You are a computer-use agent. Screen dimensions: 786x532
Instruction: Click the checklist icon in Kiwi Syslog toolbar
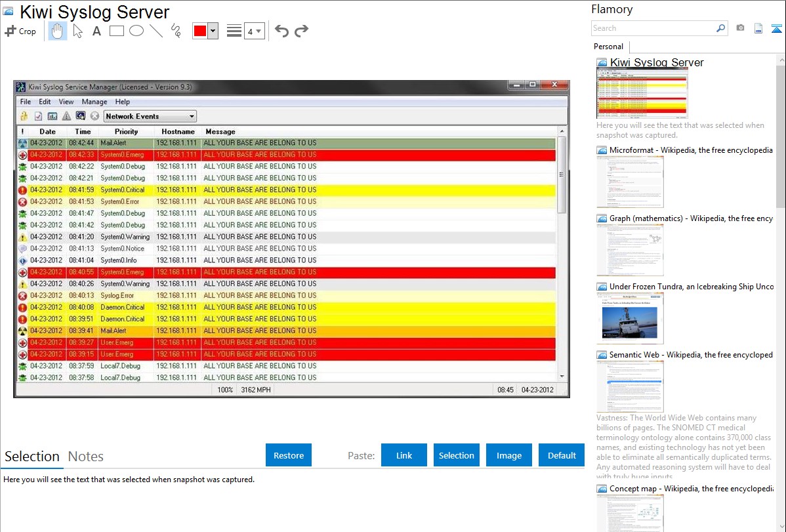tap(38, 116)
